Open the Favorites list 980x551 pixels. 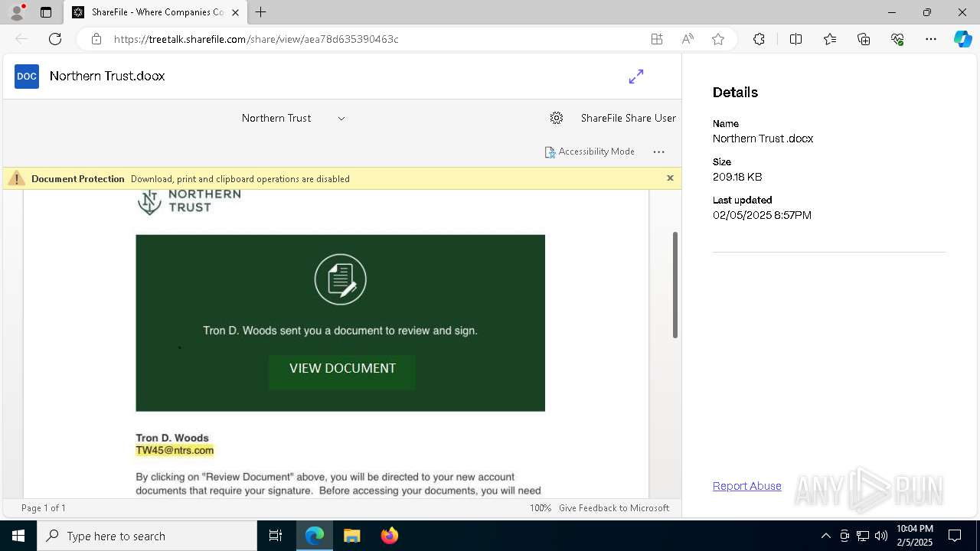830,39
